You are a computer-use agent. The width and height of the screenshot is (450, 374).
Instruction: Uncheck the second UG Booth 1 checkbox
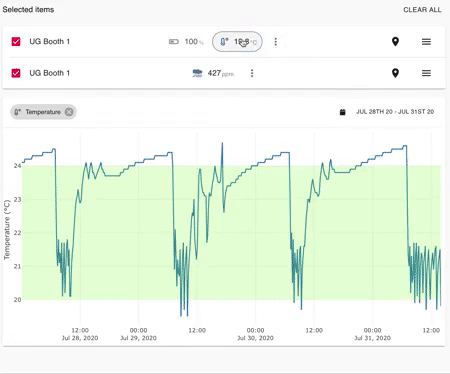click(x=16, y=73)
